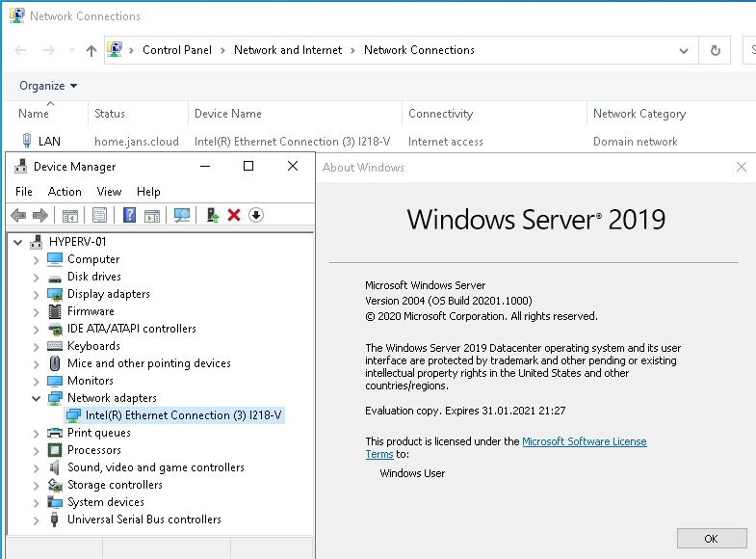Click Network and Internet breadcrumb
756x559 pixels.
pyautogui.click(x=288, y=50)
